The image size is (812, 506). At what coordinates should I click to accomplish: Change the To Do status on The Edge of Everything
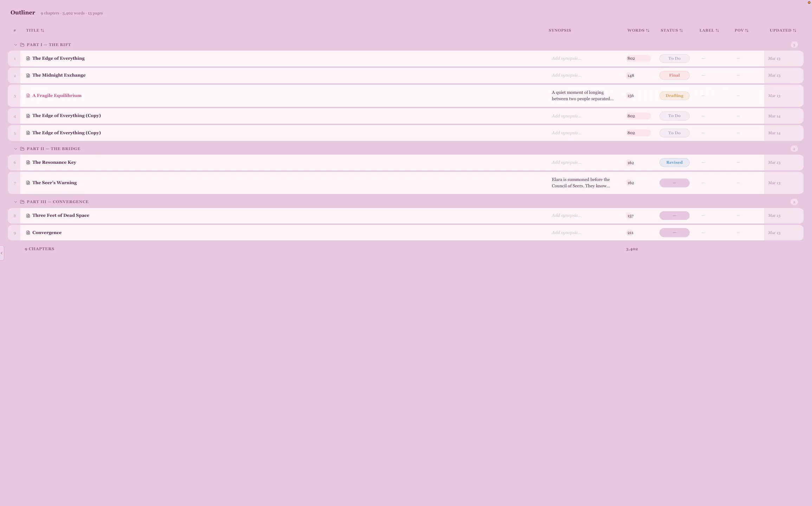coord(674,58)
